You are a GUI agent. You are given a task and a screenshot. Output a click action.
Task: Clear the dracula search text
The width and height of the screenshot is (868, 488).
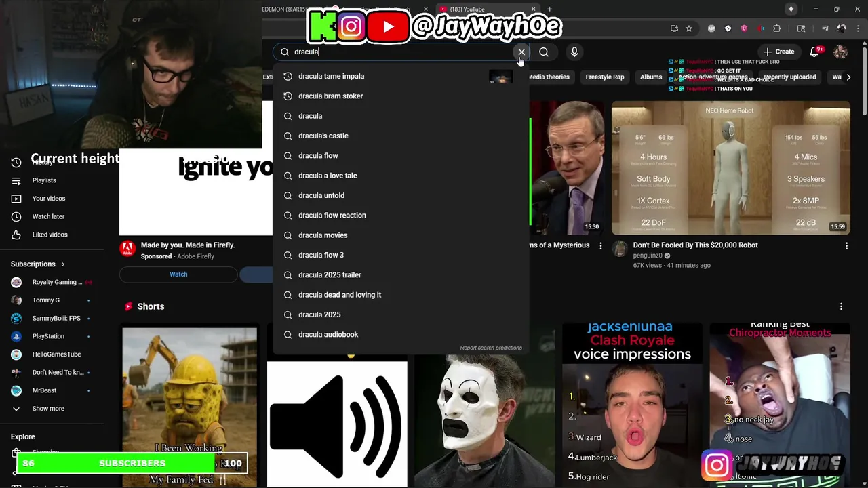click(x=521, y=52)
